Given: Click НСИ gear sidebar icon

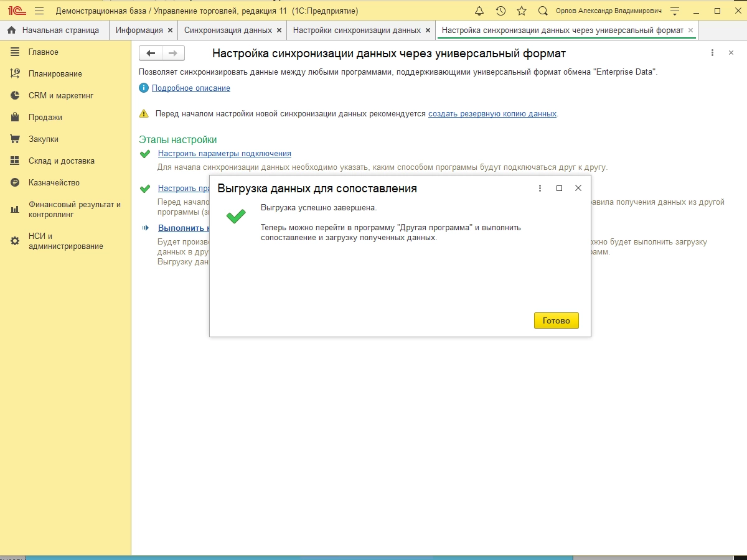Looking at the screenshot, I should pos(15,241).
